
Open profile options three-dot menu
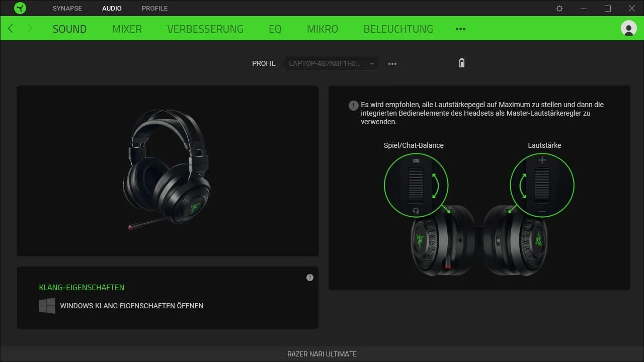[392, 64]
